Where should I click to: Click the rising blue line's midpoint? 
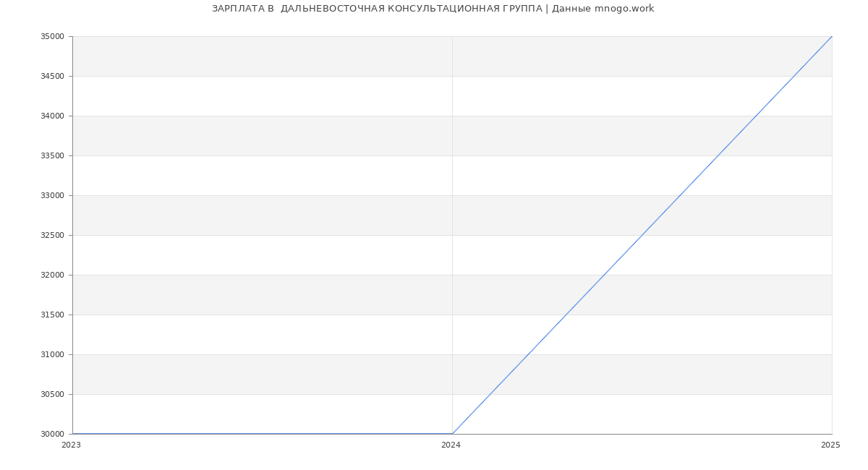[x=642, y=235]
